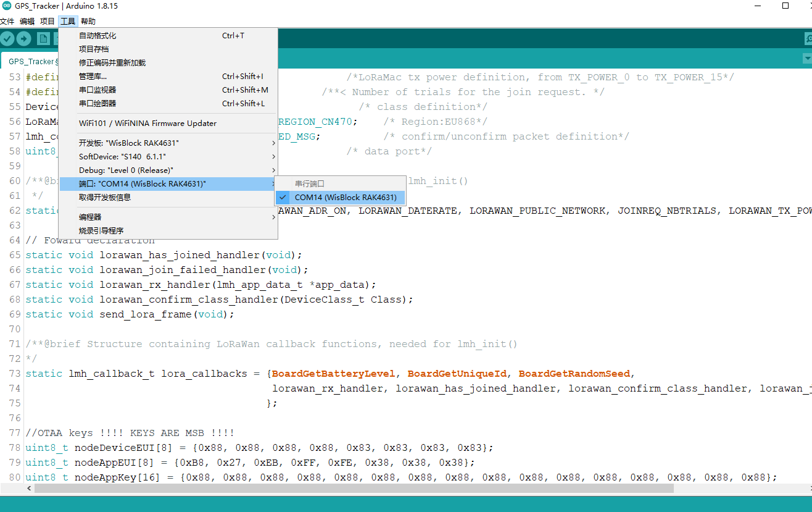The width and height of the screenshot is (812, 512).
Task: Open the tab dropdown arrow at right
Action: 807,59
